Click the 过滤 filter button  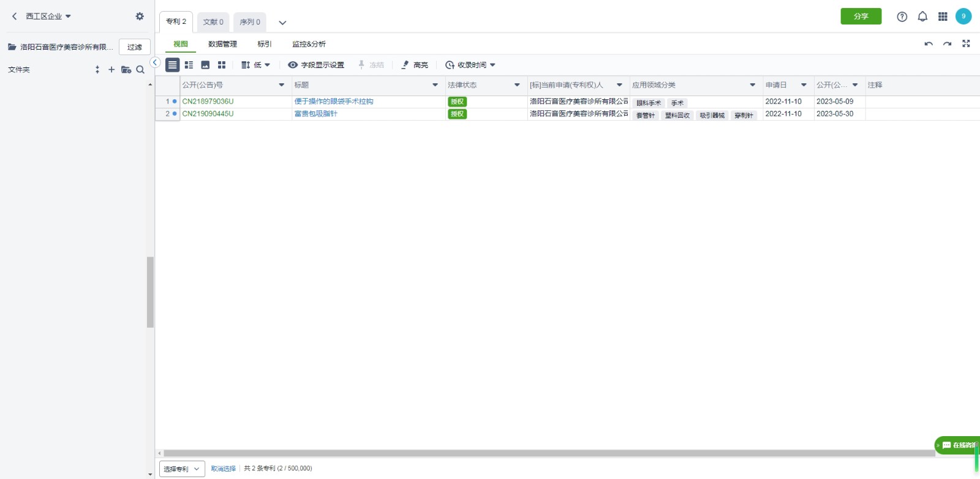pos(135,47)
